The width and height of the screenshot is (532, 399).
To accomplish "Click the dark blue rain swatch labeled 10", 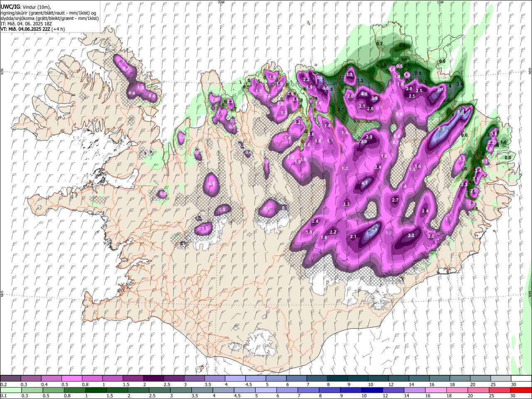I will point(371,390).
